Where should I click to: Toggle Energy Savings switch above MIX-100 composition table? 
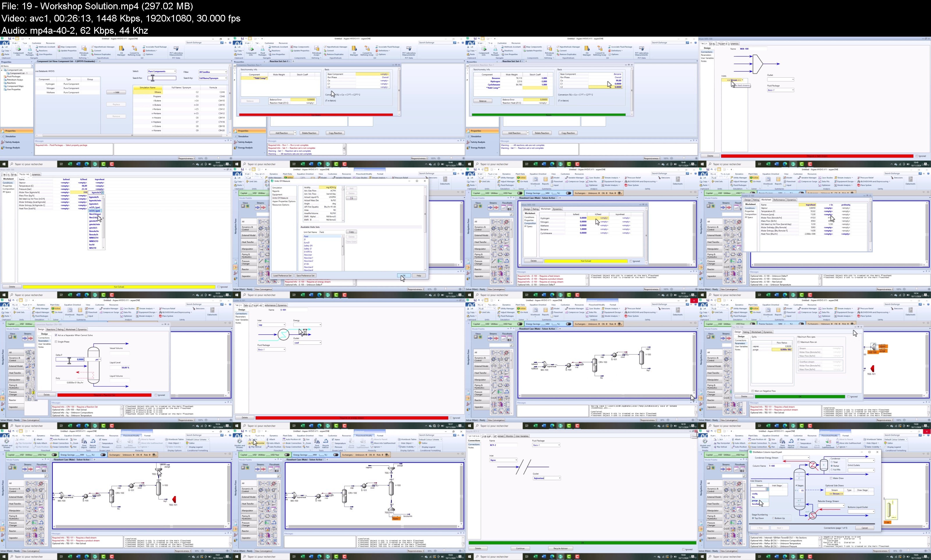coord(568,193)
